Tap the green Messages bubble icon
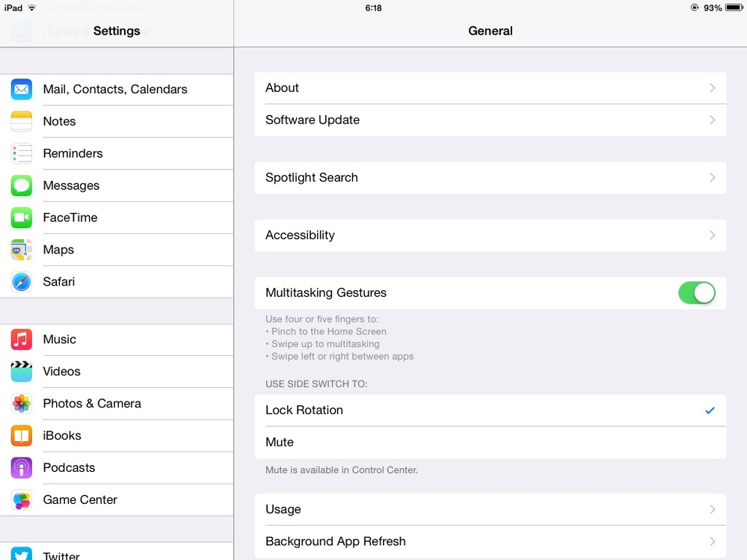This screenshot has height=560, width=747. [22, 185]
